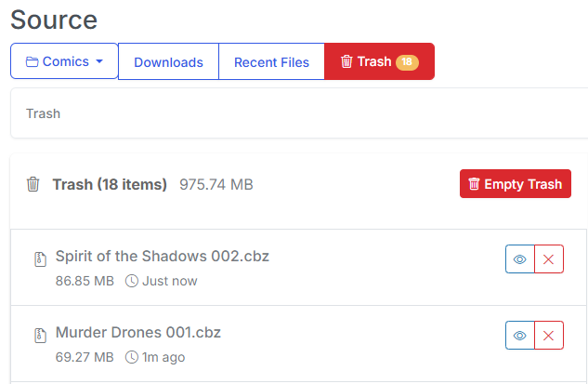Click archive file icon for Spirit of the Shadows

(x=40, y=258)
